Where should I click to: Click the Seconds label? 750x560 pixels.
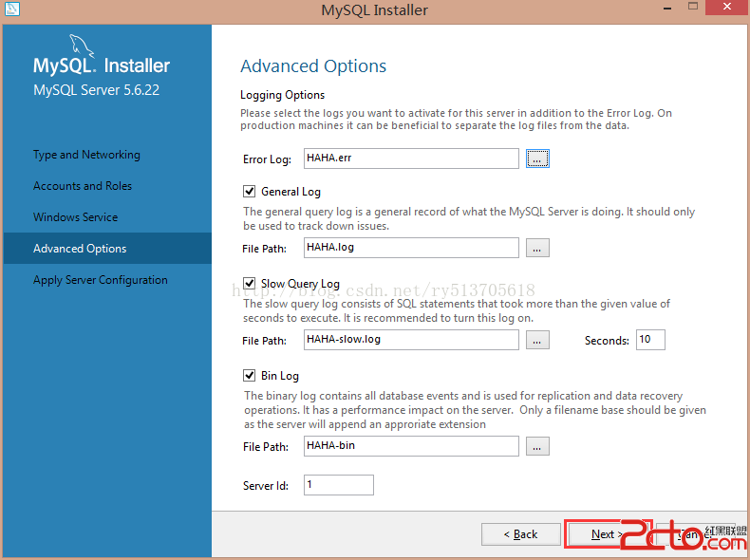pos(607,341)
